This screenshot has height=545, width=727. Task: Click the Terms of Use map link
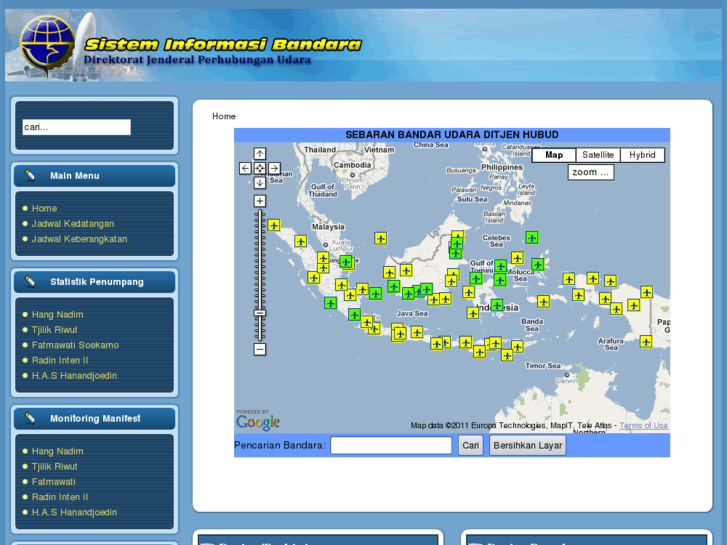coord(644,425)
